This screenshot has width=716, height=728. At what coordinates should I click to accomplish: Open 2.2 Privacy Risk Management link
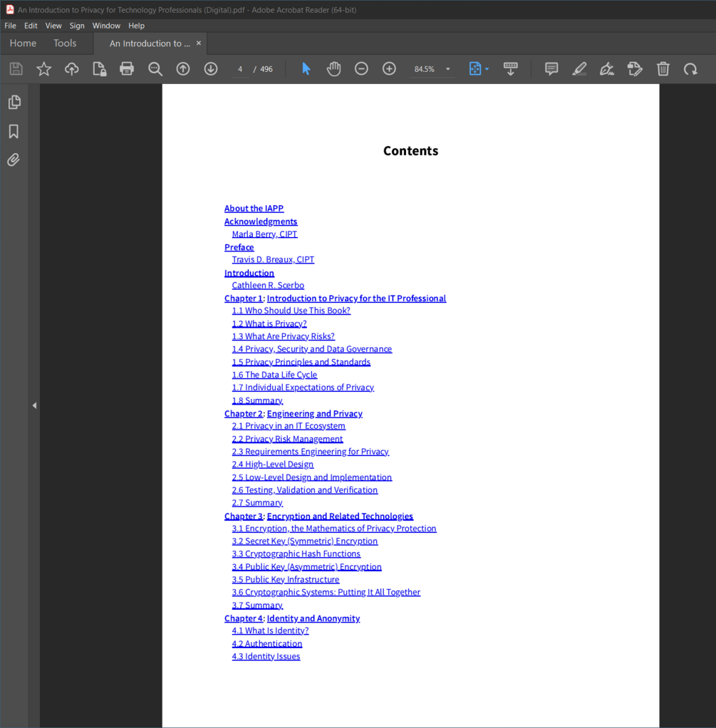tap(287, 439)
